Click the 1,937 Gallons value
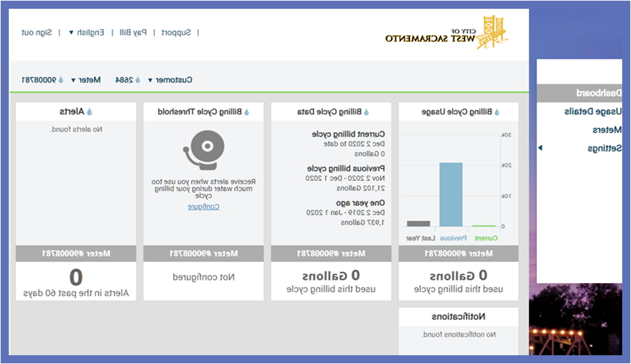Viewport: 631px width, 364px height. coord(363,222)
